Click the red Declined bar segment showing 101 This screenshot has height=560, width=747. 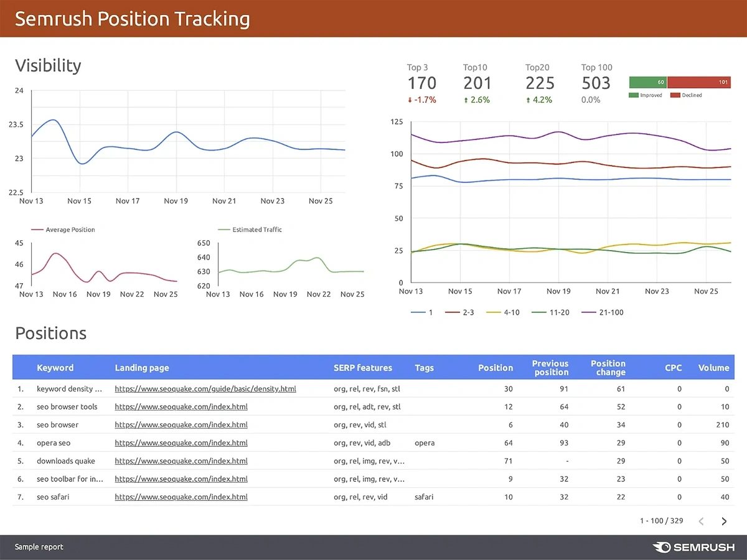pyautogui.click(x=699, y=82)
